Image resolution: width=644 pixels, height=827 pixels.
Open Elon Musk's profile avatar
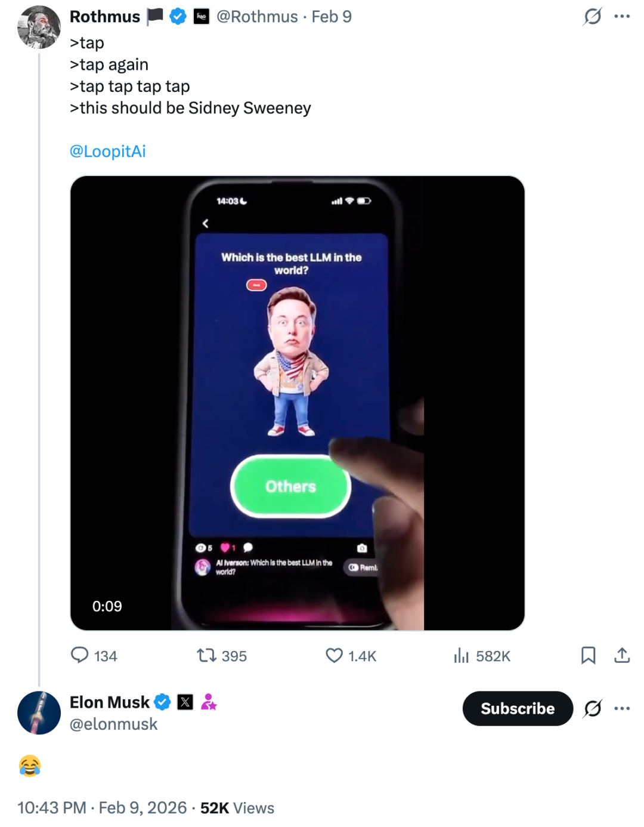coord(39,712)
